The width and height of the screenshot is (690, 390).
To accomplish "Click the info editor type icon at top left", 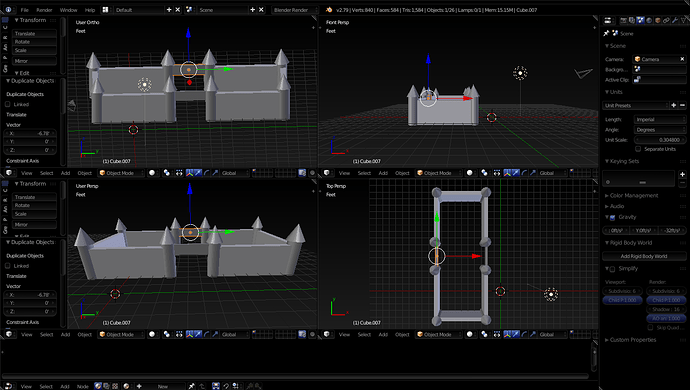I will 8,10.
